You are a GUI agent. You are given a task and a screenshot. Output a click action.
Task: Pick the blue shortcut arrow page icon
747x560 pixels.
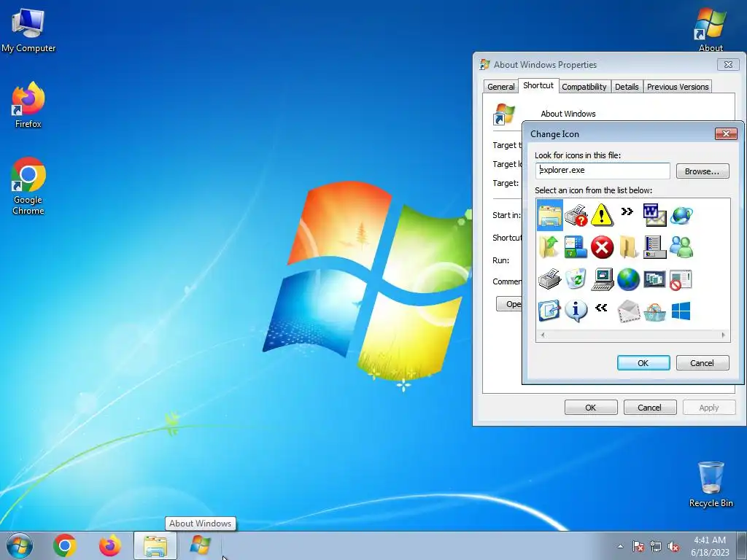click(x=549, y=311)
